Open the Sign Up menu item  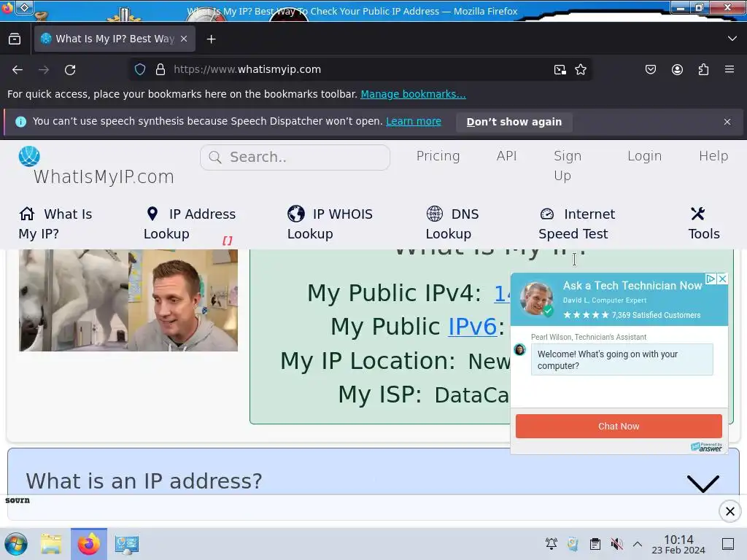[568, 166]
